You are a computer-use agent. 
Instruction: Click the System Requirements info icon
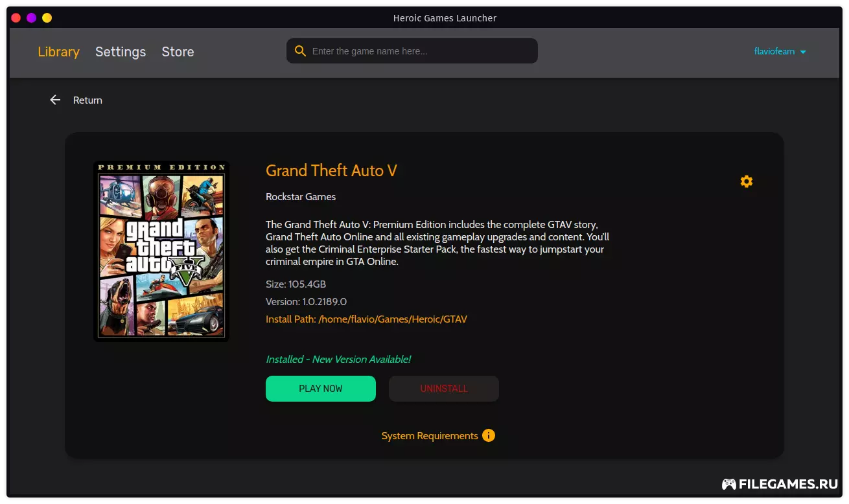489,435
